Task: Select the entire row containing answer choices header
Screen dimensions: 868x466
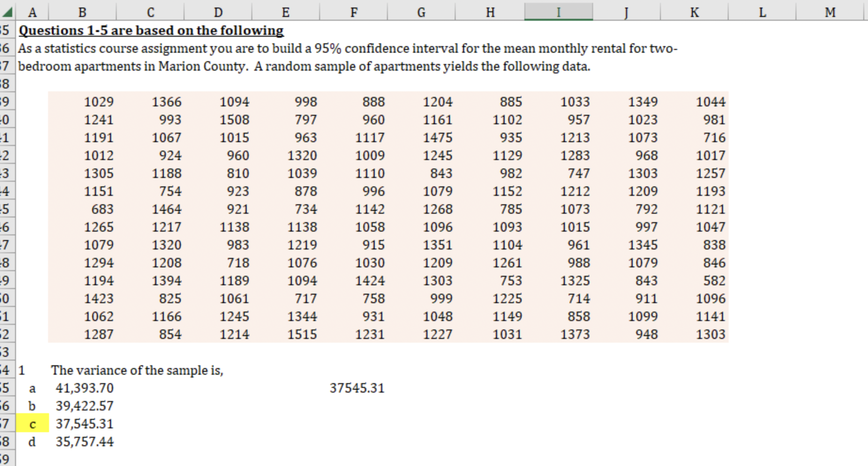Action: point(7,370)
